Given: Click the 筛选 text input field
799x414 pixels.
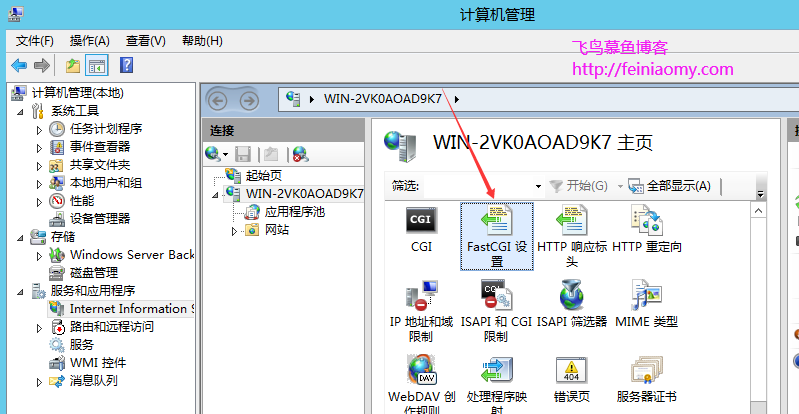Looking at the screenshot, I should tap(477, 187).
